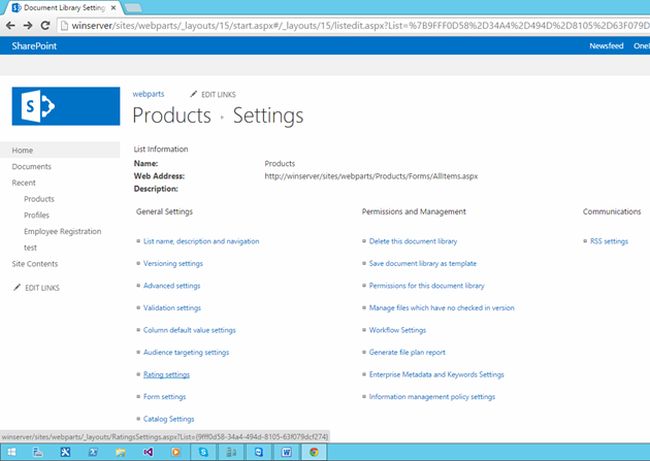Go to Home in left navigation
Image resolution: width=650 pixels, height=461 pixels.
pos(22,150)
